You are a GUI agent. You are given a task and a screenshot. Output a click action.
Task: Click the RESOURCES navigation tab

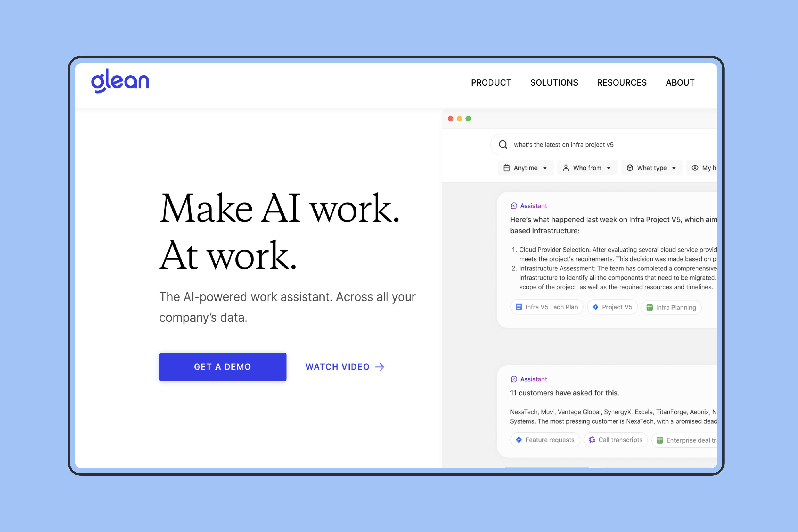(622, 82)
